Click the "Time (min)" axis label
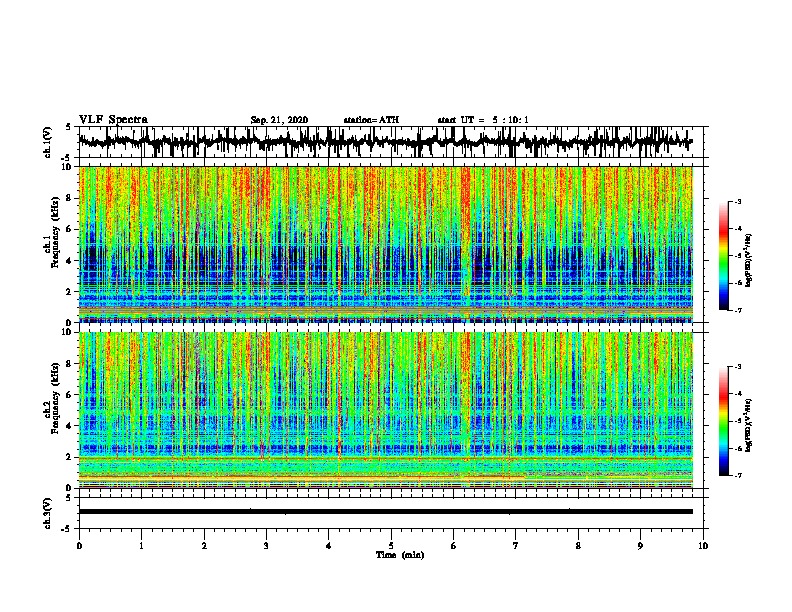 point(400,555)
